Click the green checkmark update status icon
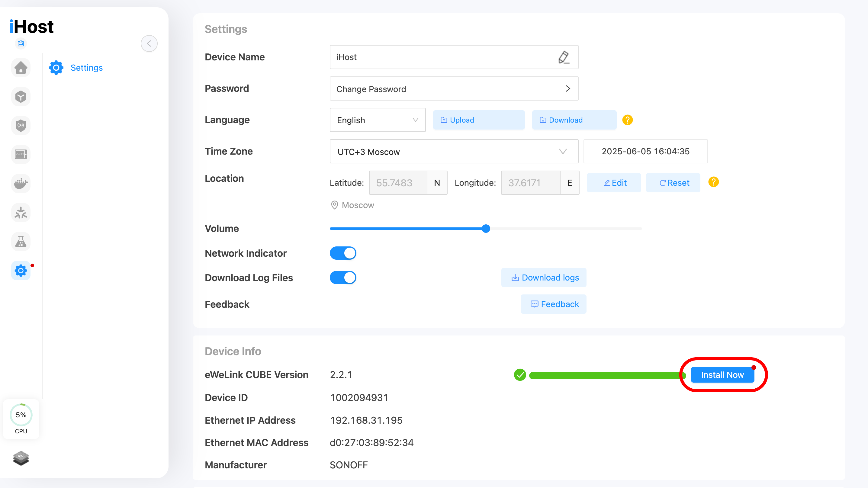The height and width of the screenshot is (488, 868). tap(520, 375)
